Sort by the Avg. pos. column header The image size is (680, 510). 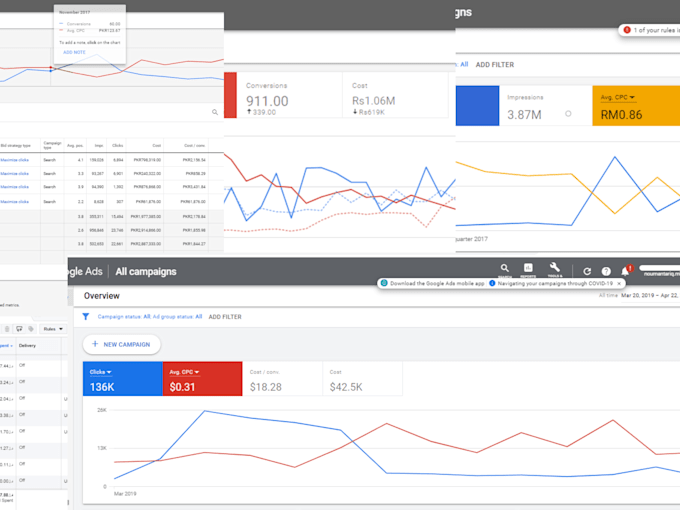pos(75,145)
